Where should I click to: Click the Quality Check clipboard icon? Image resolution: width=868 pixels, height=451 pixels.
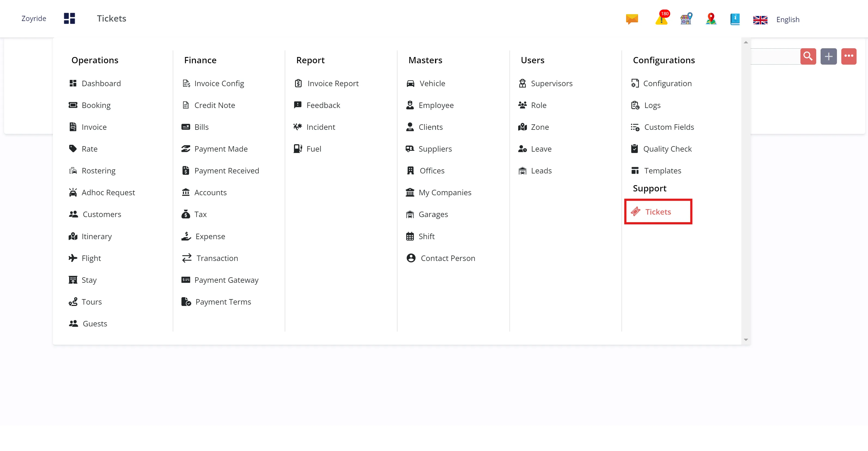[634, 148]
